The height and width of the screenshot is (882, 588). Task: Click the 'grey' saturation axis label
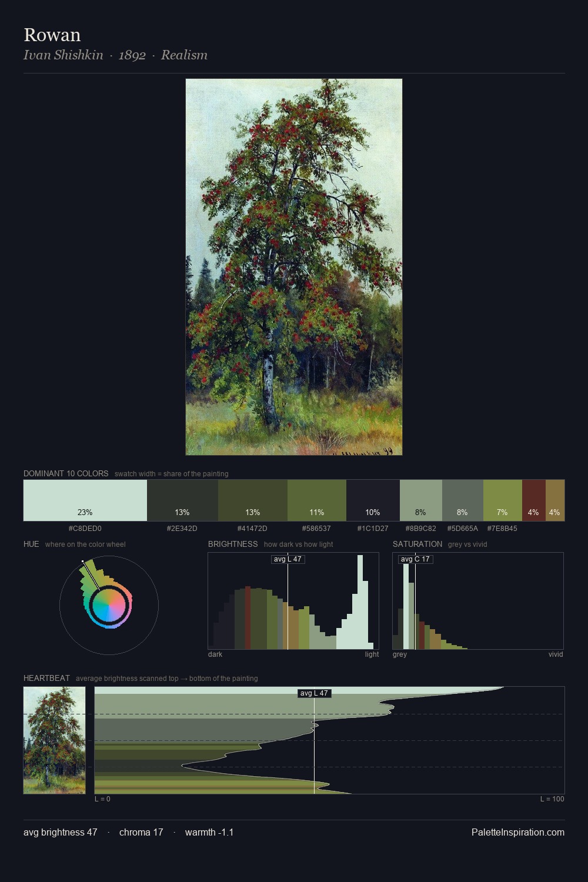point(400,654)
